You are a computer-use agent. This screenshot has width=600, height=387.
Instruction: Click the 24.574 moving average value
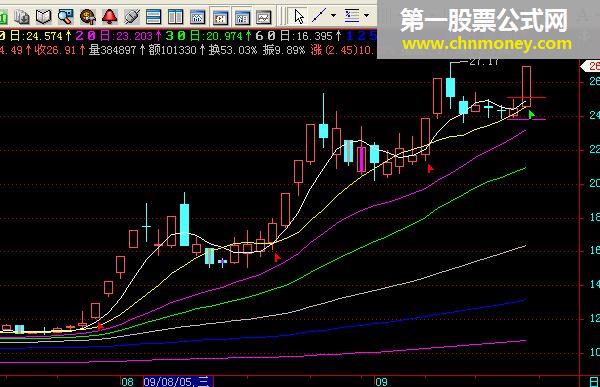pos(44,36)
